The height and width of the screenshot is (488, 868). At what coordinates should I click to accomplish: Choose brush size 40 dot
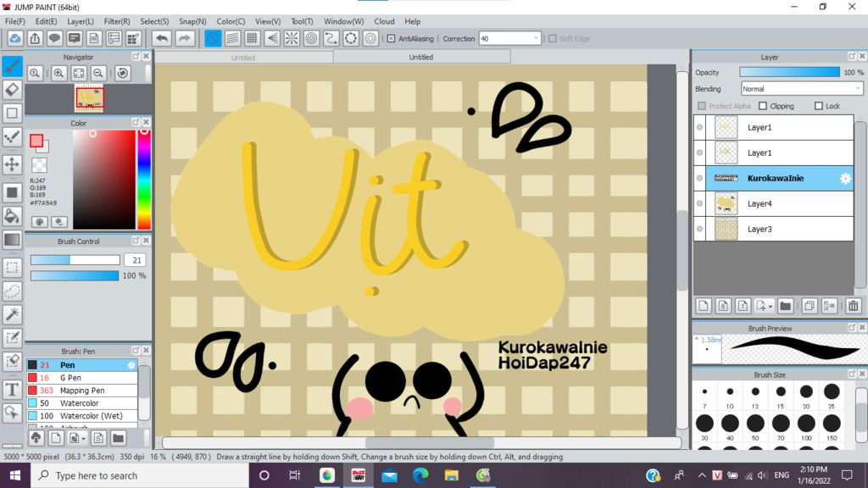tap(730, 424)
